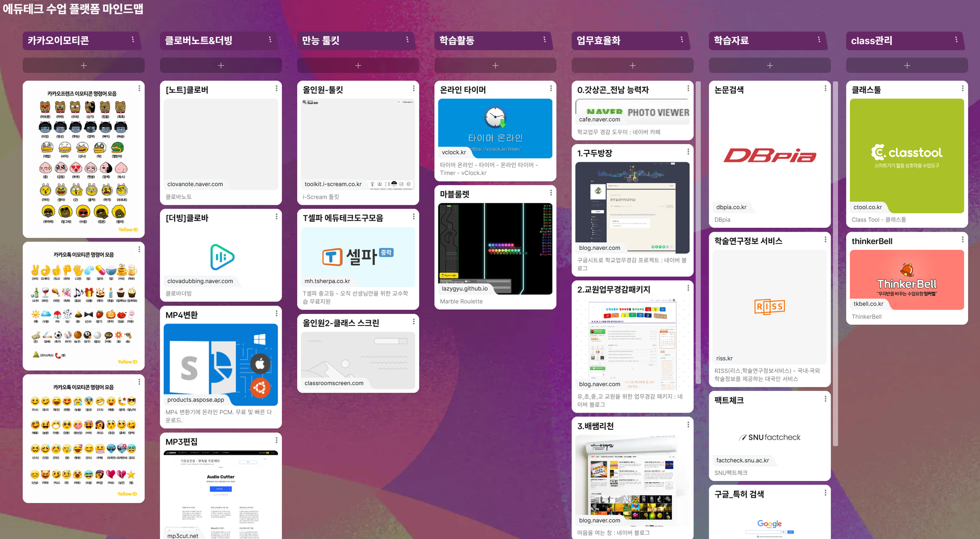980x539 pixels.
Task: Open more menu on 학술연구정보 서비스 card
Action: tap(825, 239)
